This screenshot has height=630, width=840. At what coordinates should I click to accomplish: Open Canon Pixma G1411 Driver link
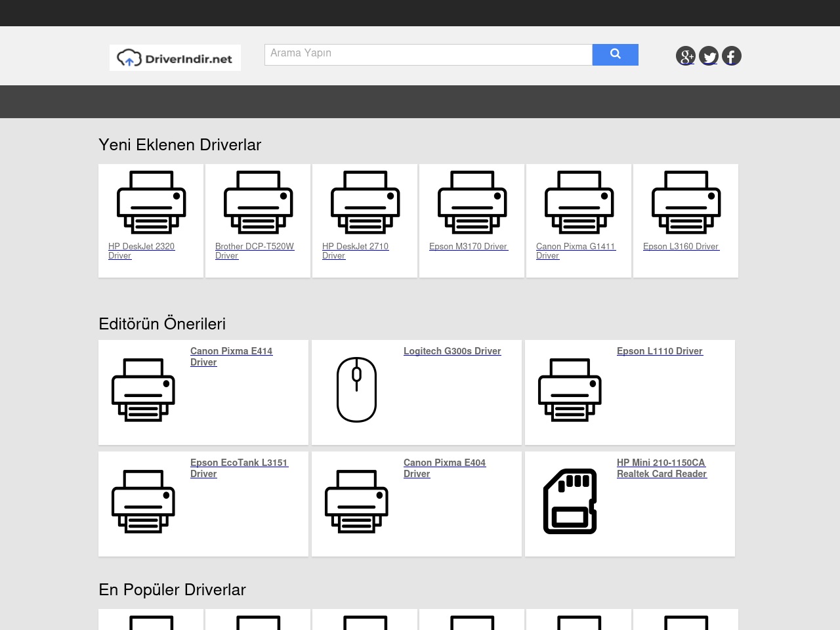[576, 251]
